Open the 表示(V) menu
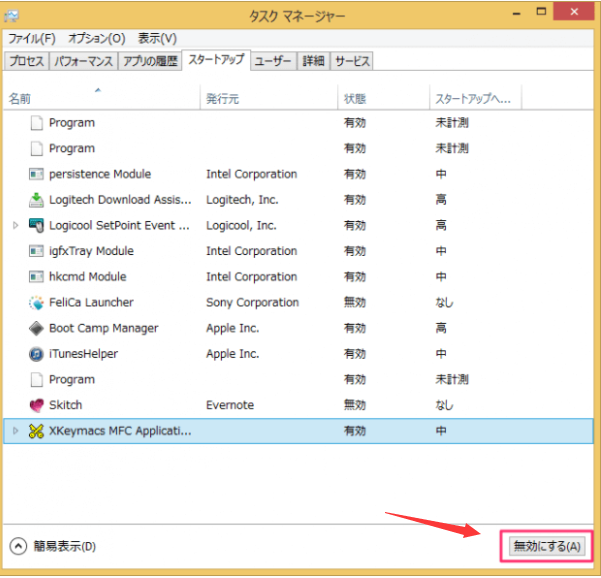601x578 pixels. (x=157, y=38)
